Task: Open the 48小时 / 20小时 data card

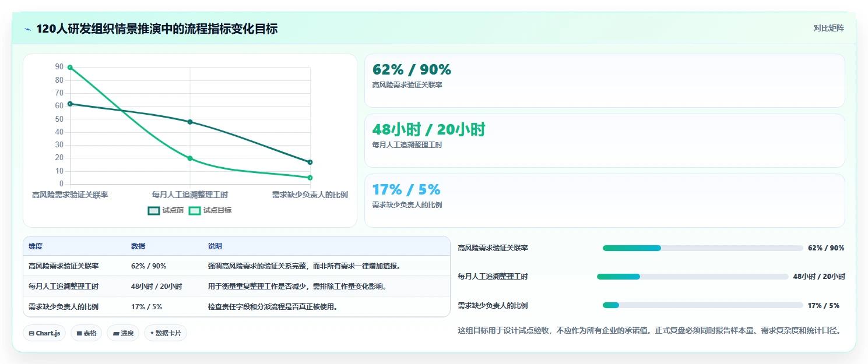Action: point(605,141)
